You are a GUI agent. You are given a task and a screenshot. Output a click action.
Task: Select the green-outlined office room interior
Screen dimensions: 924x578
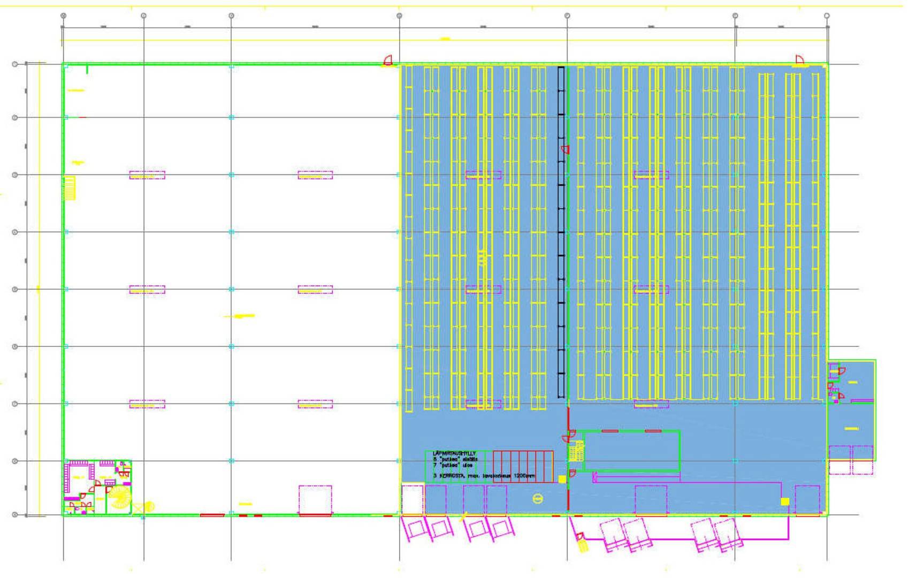click(x=631, y=451)
